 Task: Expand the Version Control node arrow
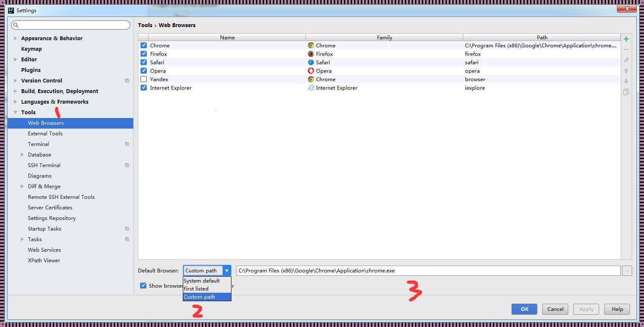(16, 80)
